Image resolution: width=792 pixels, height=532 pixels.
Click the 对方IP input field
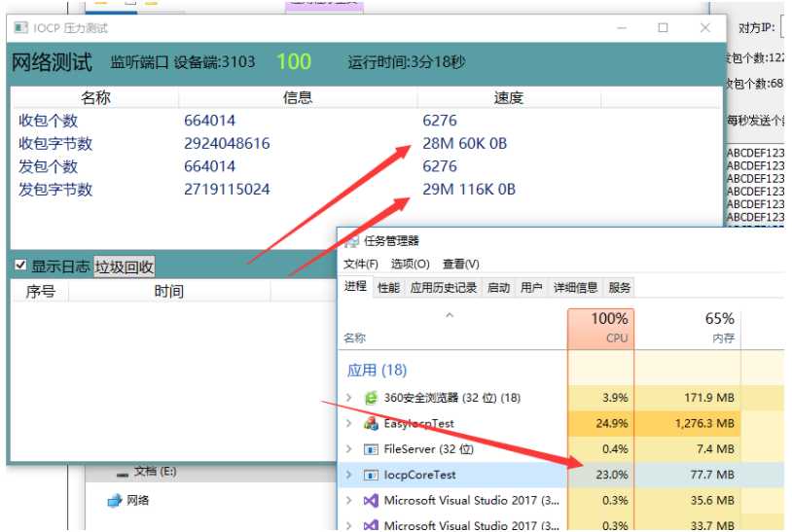click(783, 27)
